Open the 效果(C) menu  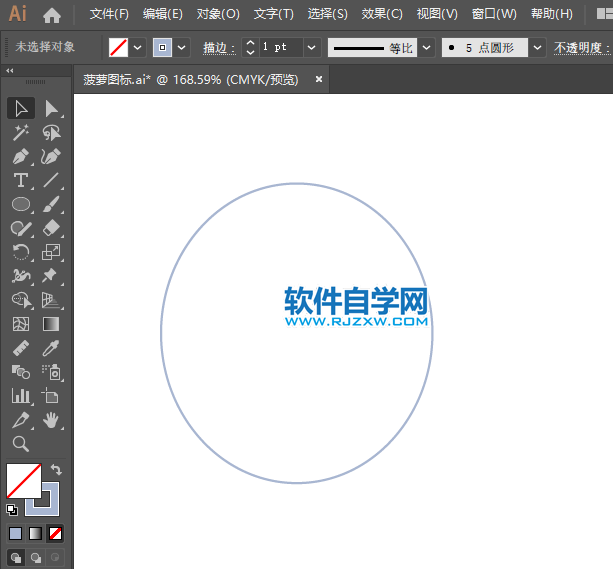pos(382,14)
